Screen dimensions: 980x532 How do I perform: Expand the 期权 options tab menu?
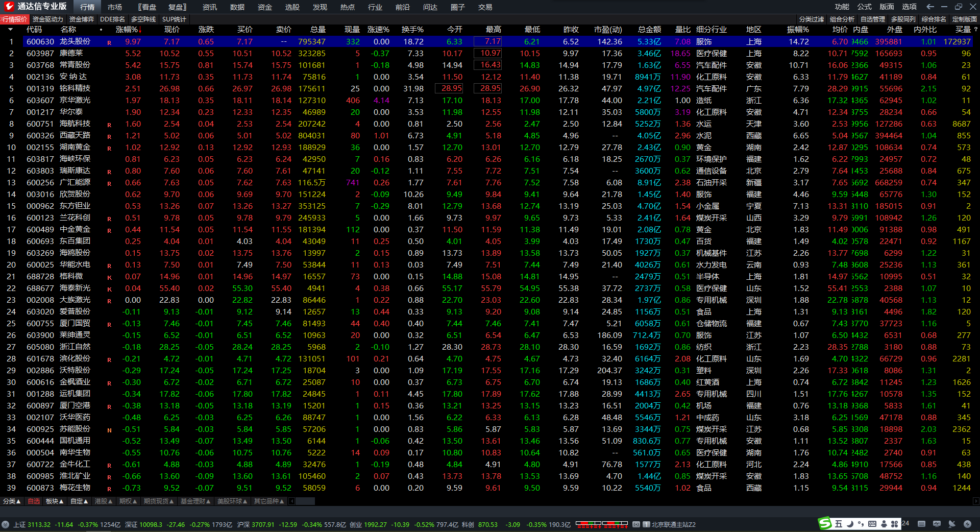[128, 501]
